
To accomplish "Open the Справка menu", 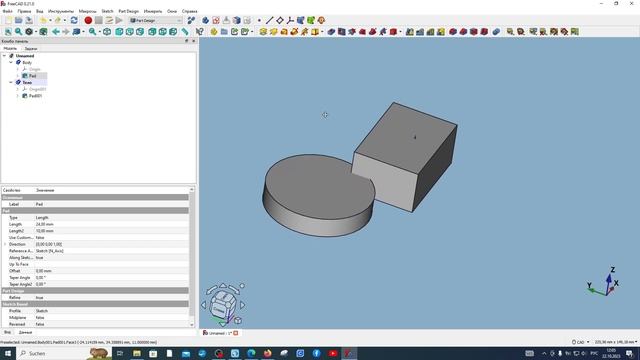I will coord(189,11).
